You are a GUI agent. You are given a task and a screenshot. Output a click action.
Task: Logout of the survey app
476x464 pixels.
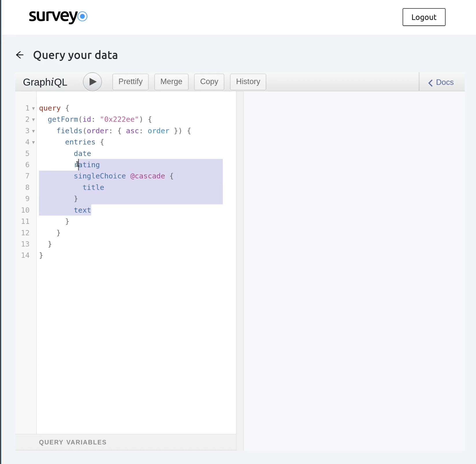point(423,17)
